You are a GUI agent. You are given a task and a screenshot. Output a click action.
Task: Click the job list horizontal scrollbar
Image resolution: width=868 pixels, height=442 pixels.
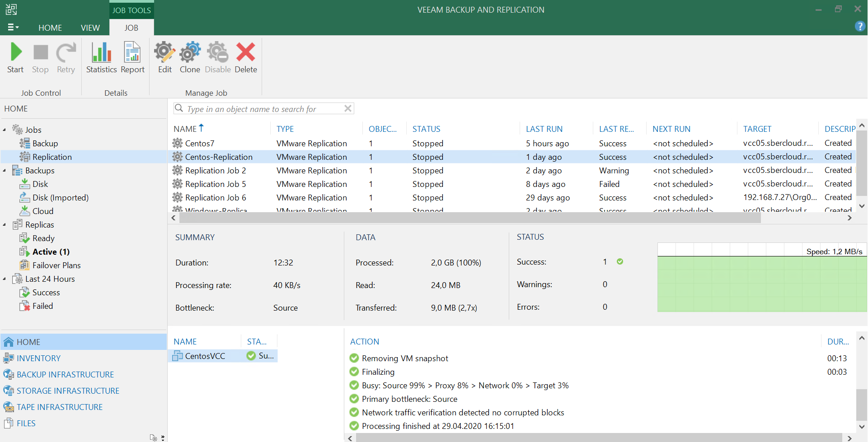(x=470, y=218)
